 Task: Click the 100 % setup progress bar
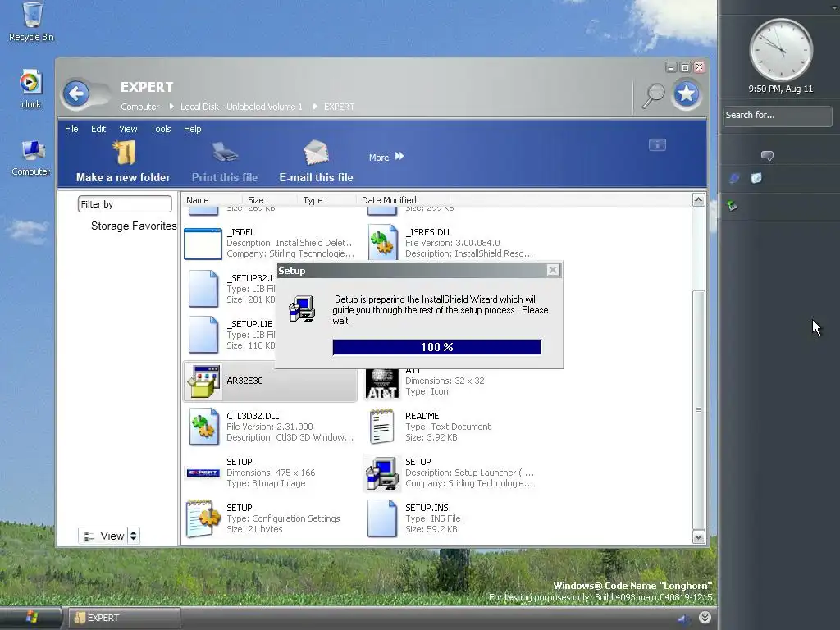click(436, 347)
